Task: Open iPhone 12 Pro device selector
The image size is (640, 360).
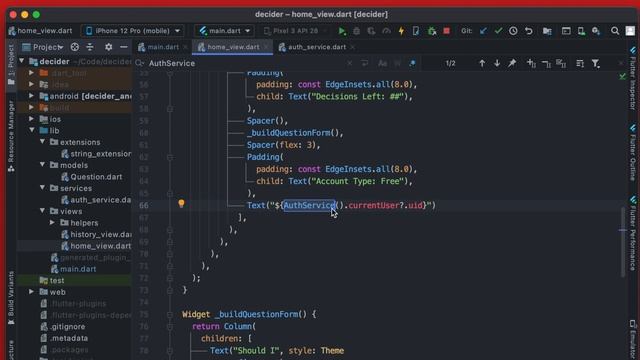Action: [x=133, y=31]
